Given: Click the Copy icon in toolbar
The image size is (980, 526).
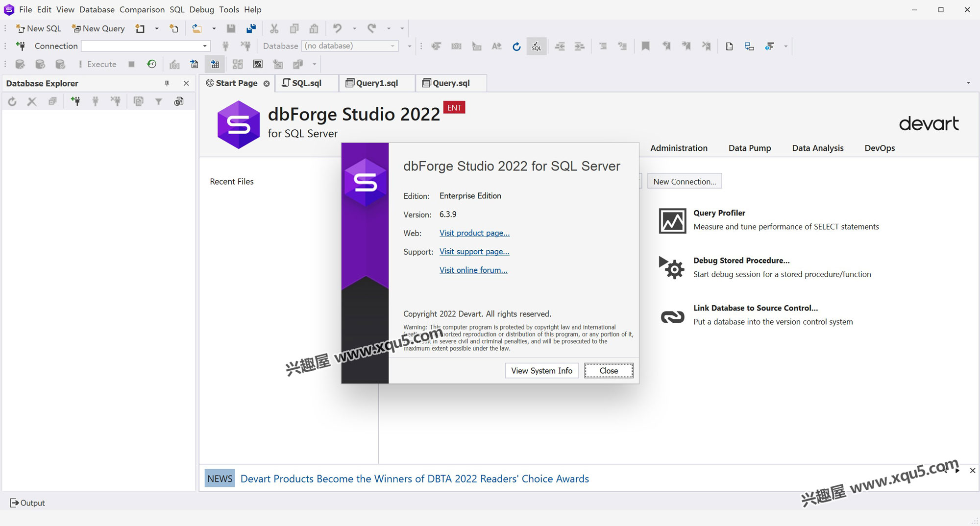Looking at the screenshot, I should point(294,28).
